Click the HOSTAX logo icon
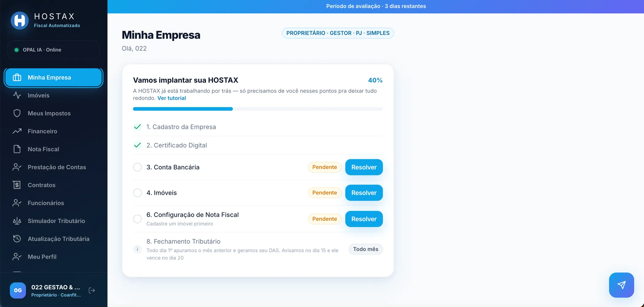 [x=20, y=21]
